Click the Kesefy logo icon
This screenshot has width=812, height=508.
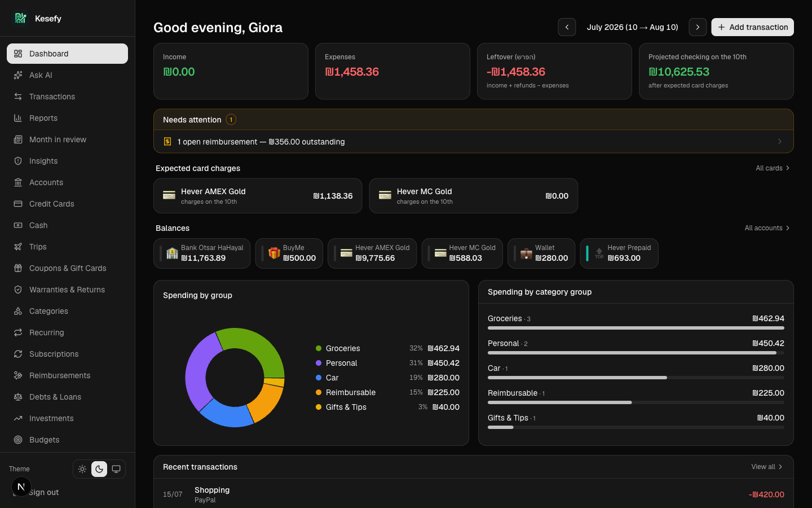coord(20,18)
